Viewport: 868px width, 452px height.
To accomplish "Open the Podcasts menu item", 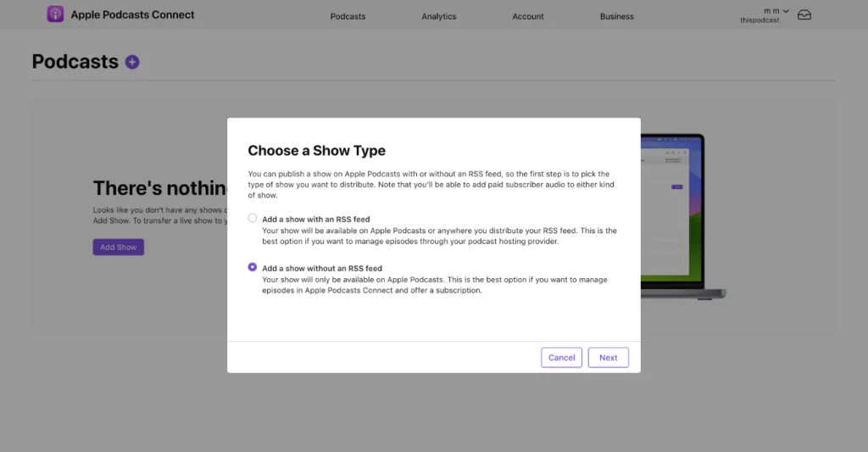I will point(348,17).
